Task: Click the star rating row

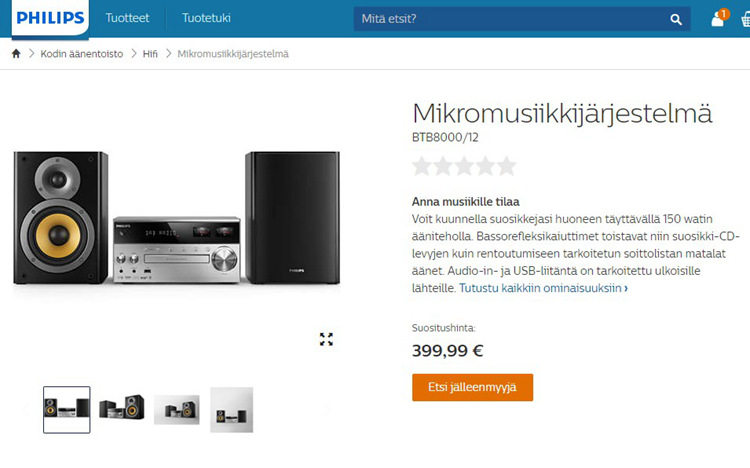Action: tap(464, 166)
